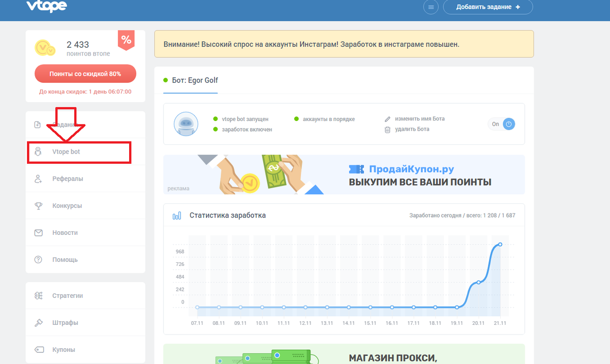Viewport: 610px width, 364px height.
Task: Click the task icon at top of sidebar
Action: coord(38,125)
